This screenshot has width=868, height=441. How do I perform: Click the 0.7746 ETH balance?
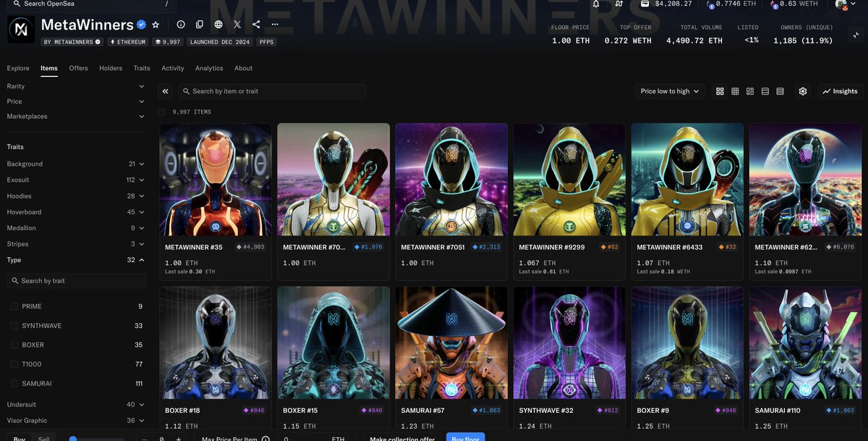[x=732, y=4]
